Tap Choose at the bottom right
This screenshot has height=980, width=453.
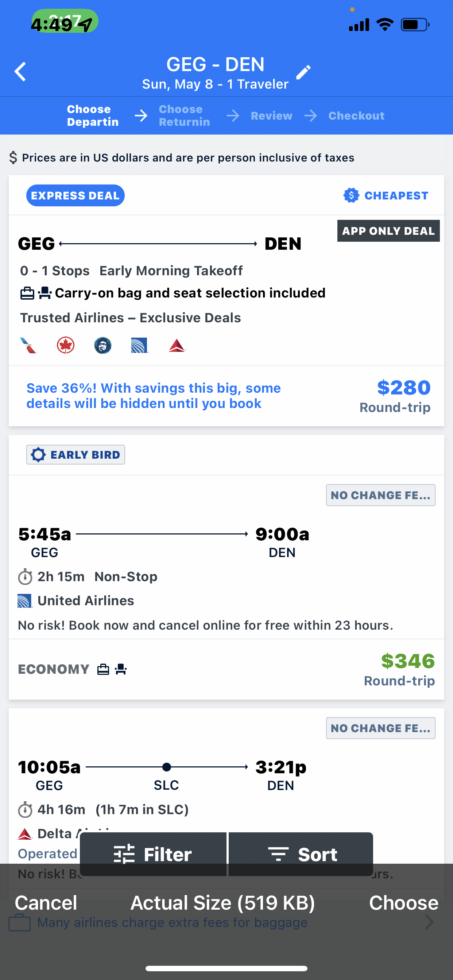coord(403,903)
